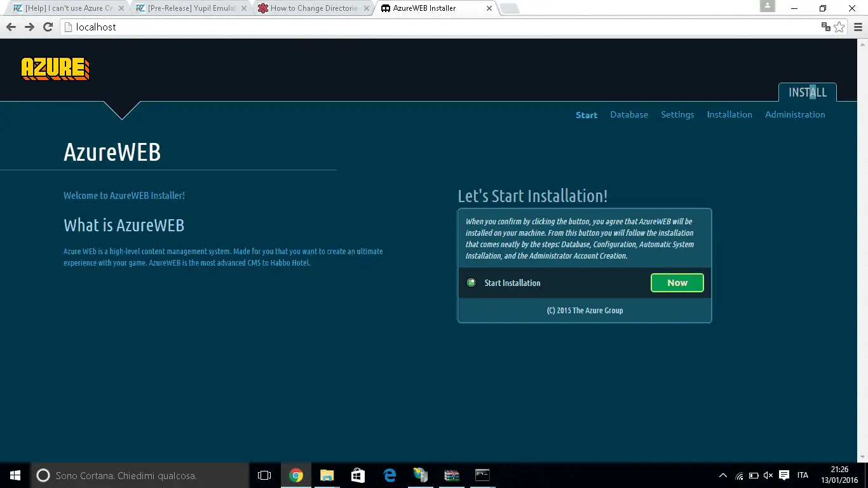Screen dimensions: 868x488
Task: Select the INSTALL header tab
Action: click(x=808, y=92)
